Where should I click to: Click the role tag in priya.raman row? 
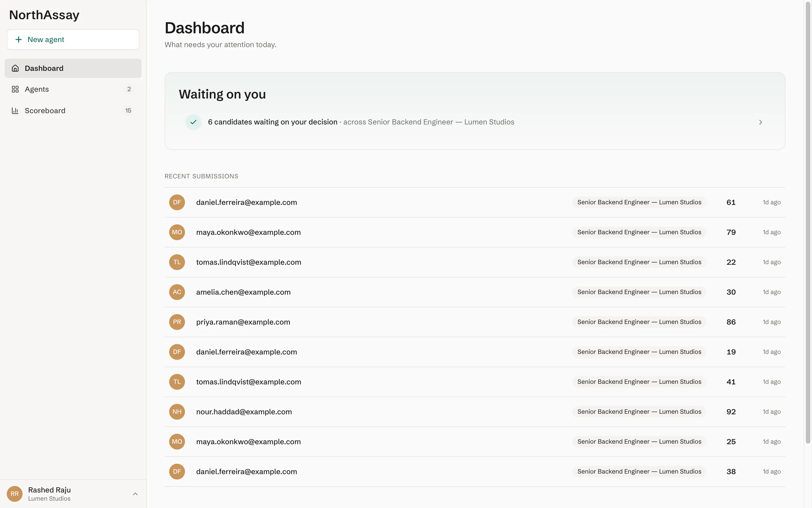point(639,322)
